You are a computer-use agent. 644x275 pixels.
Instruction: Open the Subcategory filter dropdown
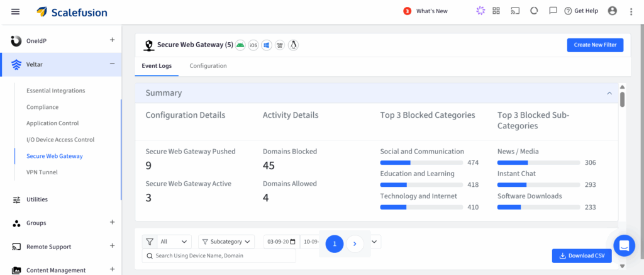coord(226,242)
